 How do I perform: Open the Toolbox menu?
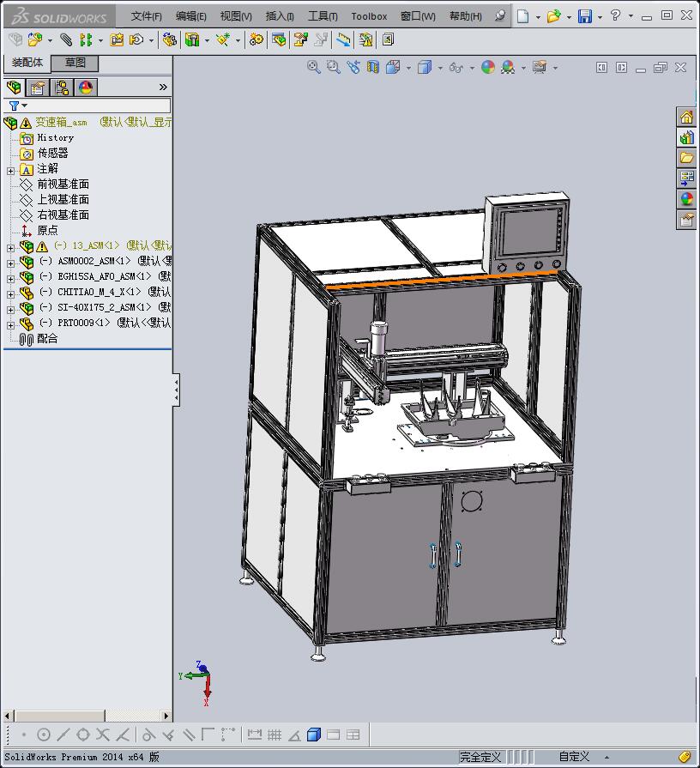pos(369,16)
